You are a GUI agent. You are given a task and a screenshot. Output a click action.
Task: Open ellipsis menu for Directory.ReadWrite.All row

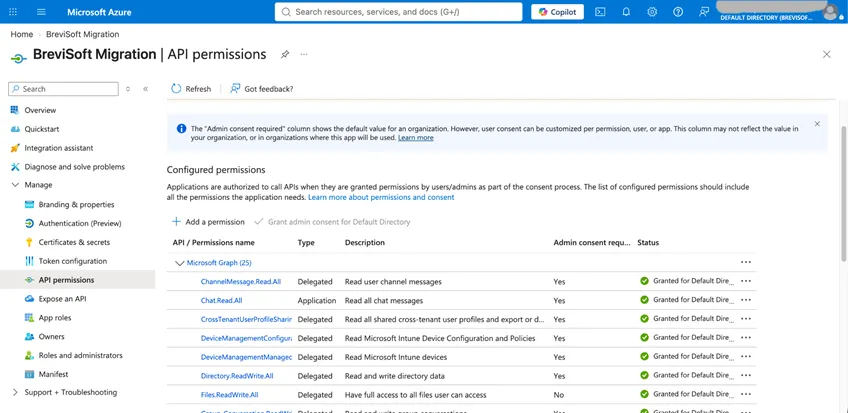tap(746, 375)
